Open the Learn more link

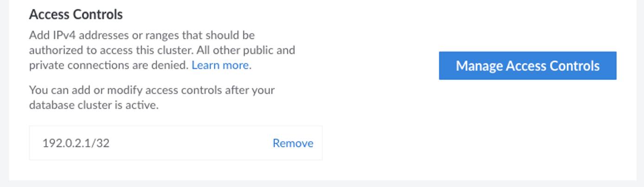tap(220, 65)
